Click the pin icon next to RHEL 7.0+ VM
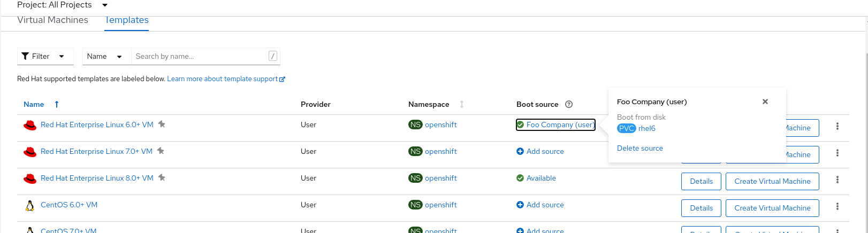The image size is (868, 233). 161,151
